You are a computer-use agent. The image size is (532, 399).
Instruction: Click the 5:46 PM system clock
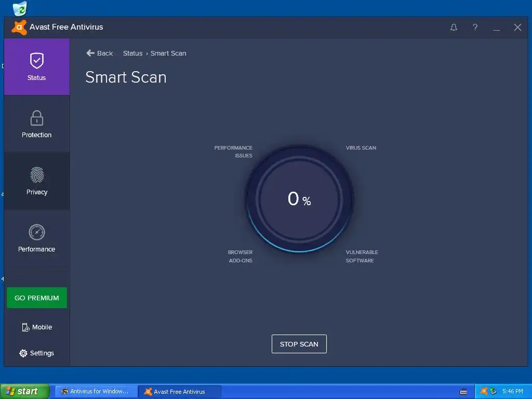(513, 391)
